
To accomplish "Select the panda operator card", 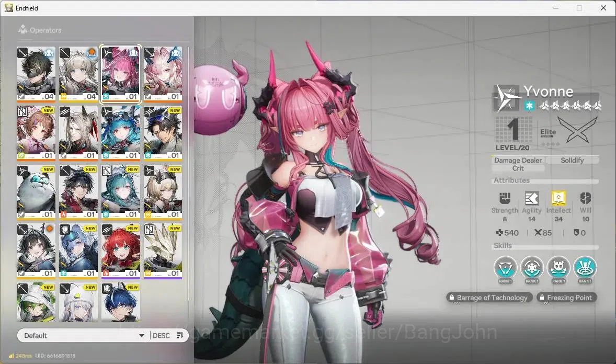I will [36, 192].
